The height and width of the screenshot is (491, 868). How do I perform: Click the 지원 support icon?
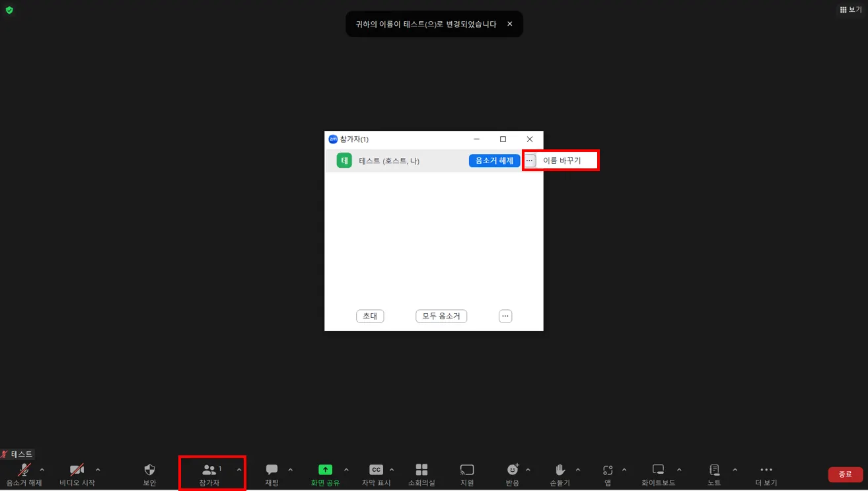467,474
